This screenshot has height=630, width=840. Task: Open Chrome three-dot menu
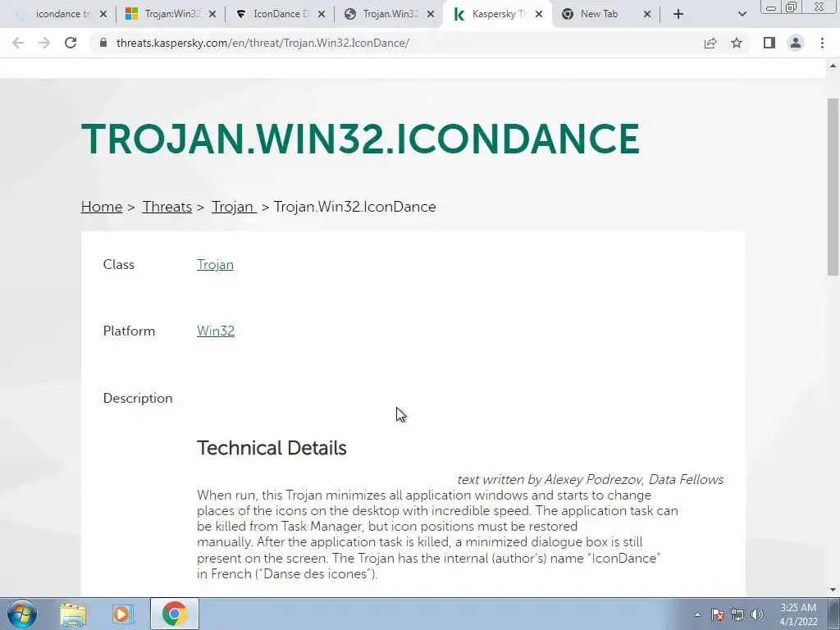822,43
